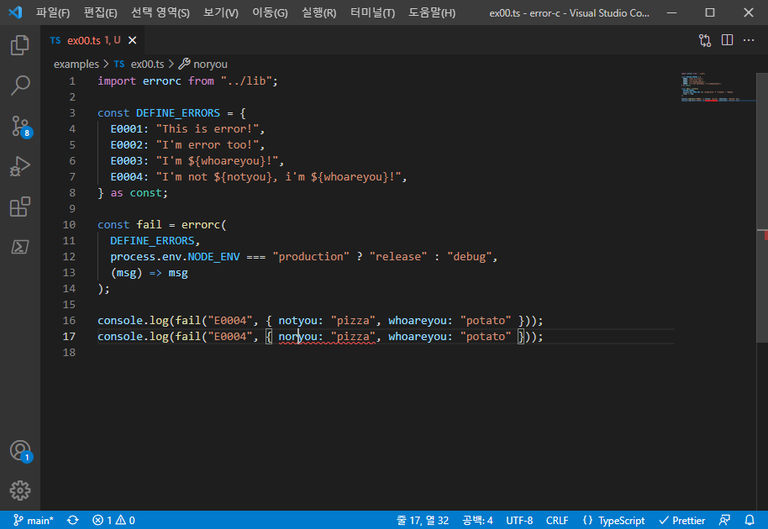Select encoding UTF-8 in status bar

[x=519, y=520]
